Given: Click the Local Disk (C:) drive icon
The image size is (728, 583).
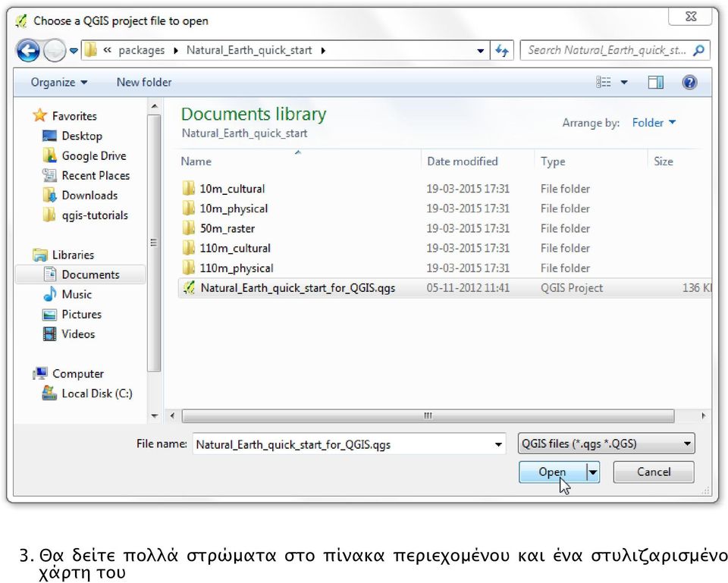Looking at the screenshot, I should coord(49,393).
